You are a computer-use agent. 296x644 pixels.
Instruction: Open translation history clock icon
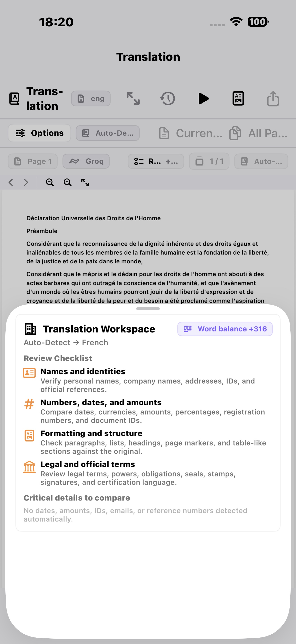pos(168,99)
